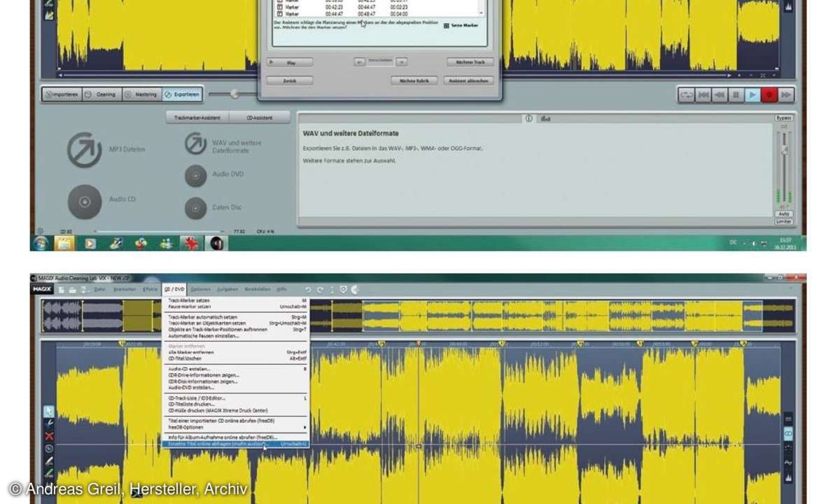The image size is (840, 504).
Task: Click Nächste Rubrik in the assistant dialog
Action: pos(414,80)
